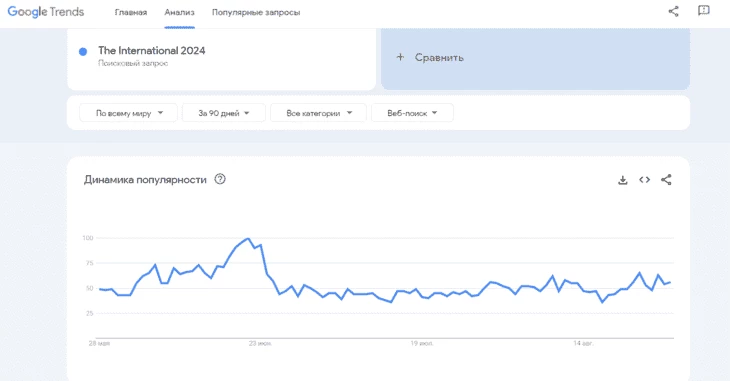Viewport: 730px width, 381px height.
Task: Open the Популярные запросы tab
Action: tap(256, 13)
